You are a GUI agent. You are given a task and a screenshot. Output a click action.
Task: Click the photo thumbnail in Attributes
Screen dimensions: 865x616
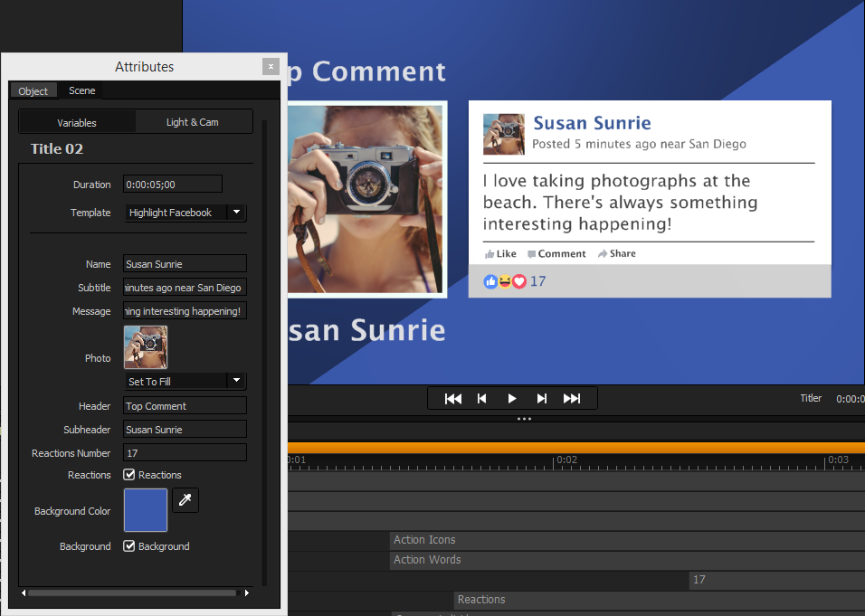146,348
